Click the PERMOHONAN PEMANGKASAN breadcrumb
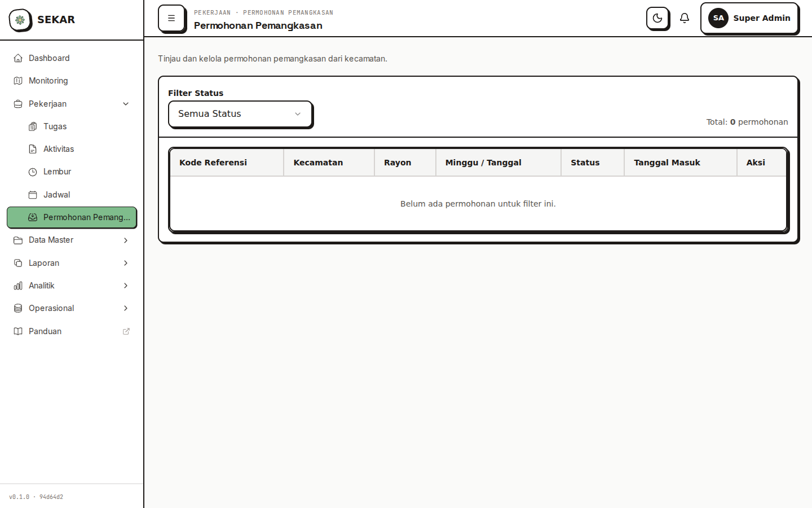This screenshot has height=508, width=812. tap(288, 12)
